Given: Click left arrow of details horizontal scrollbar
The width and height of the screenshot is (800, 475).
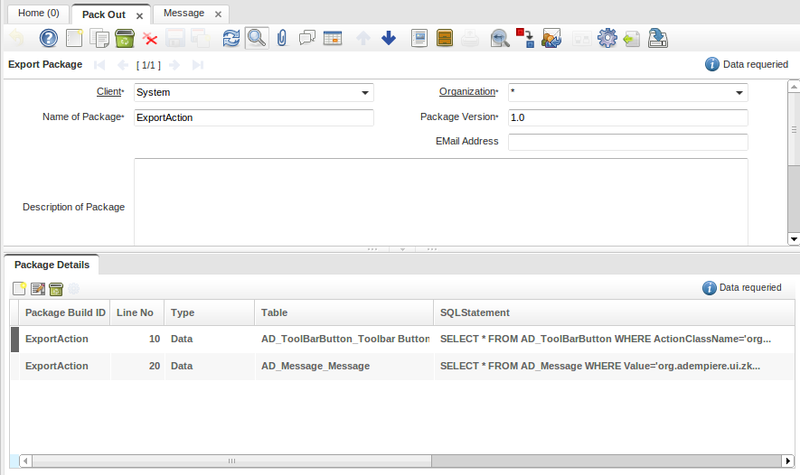Looking at the screenshot, I should tap(26, 461).
